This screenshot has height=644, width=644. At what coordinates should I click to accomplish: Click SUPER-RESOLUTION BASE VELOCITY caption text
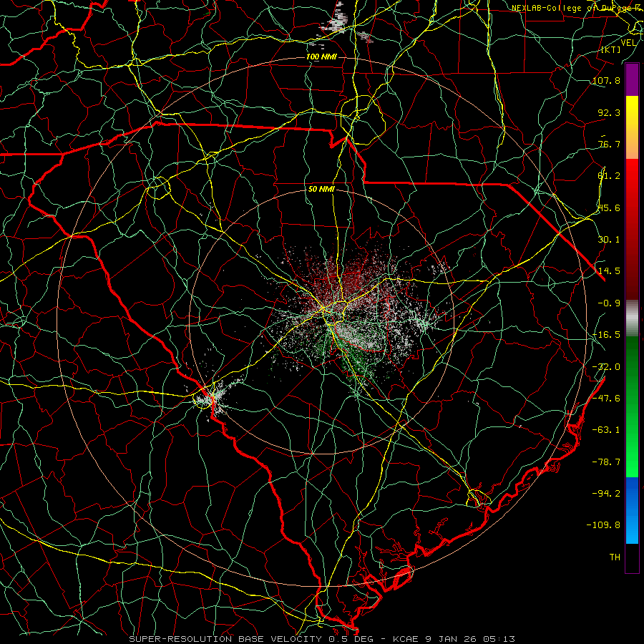click(x=225, y=639)
